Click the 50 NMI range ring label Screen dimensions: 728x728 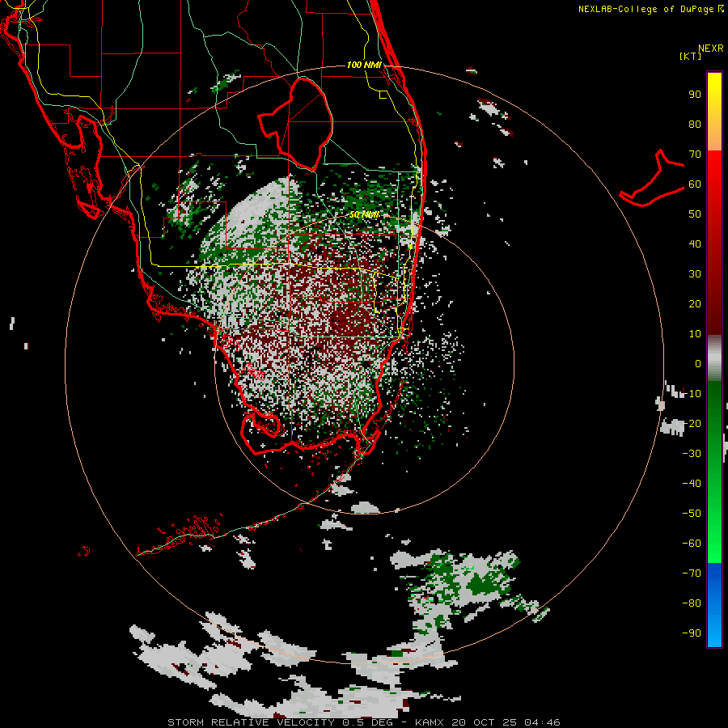(x=364, y=214)
